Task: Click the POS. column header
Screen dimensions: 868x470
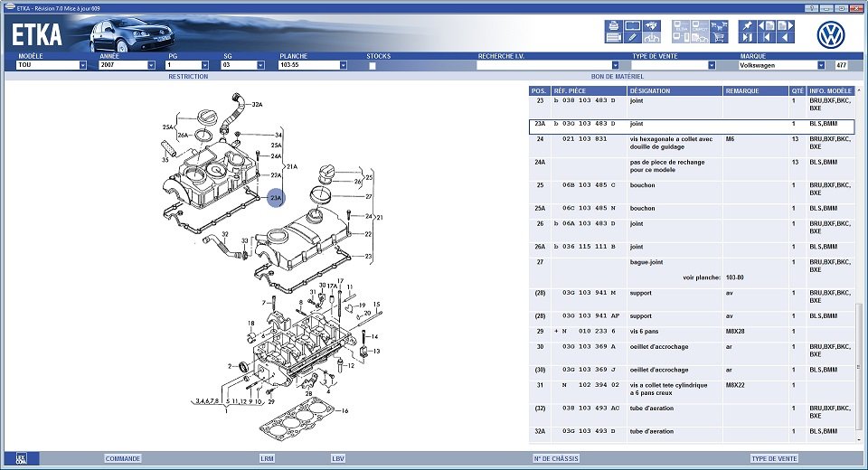Action: coord(540,90)
